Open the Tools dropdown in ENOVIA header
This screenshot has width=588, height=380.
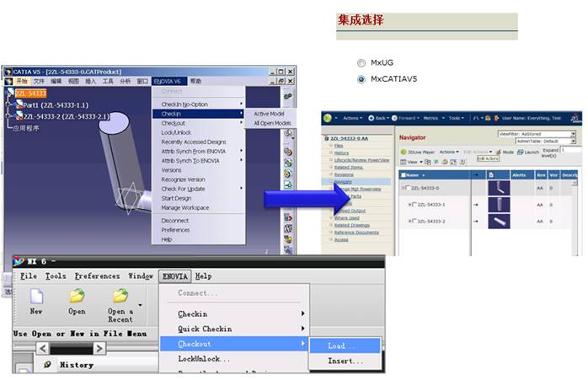pos(456,118)
